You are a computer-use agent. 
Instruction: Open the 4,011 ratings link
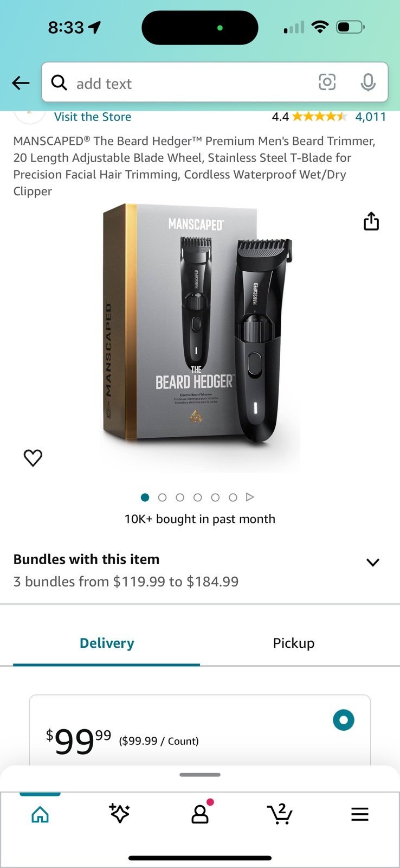click(x=371, y=117)
